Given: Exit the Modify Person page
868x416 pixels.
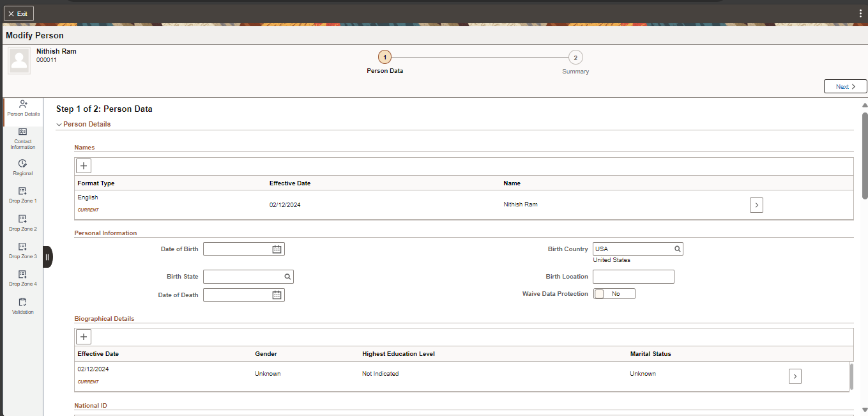Looking at the screenshot, I should click(19, 13).
